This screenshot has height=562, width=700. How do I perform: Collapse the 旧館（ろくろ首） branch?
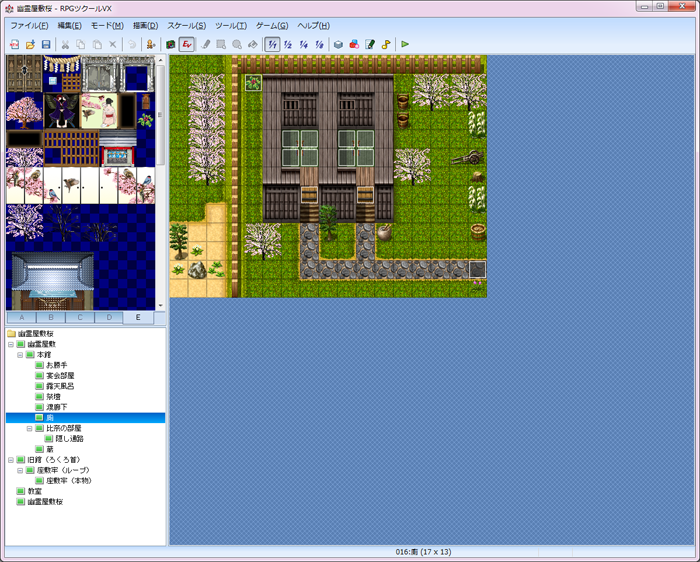tap(11, 460)
